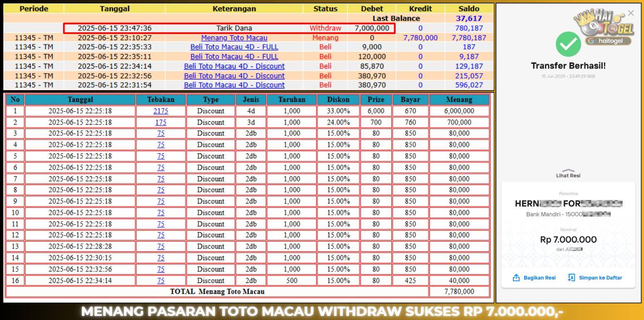Open tebakan 75 link in row 3

pyautogui.click(x=161, y=133)
